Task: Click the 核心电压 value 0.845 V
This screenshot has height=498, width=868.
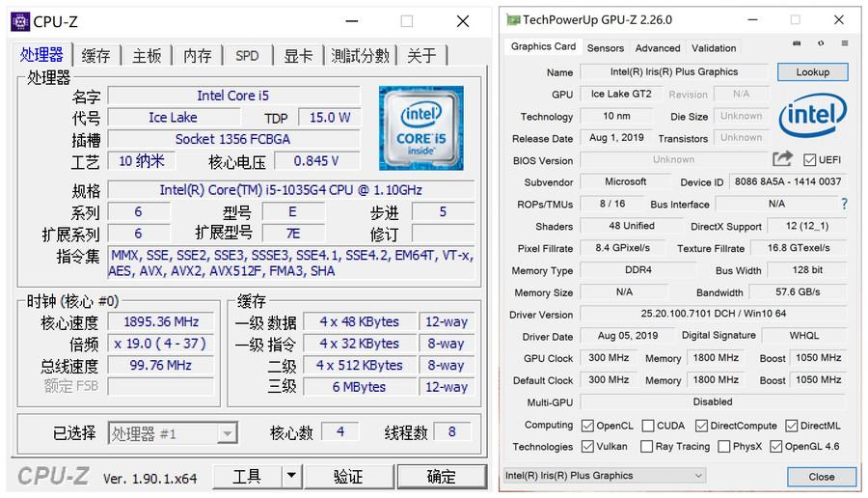Action: [316, 161]
